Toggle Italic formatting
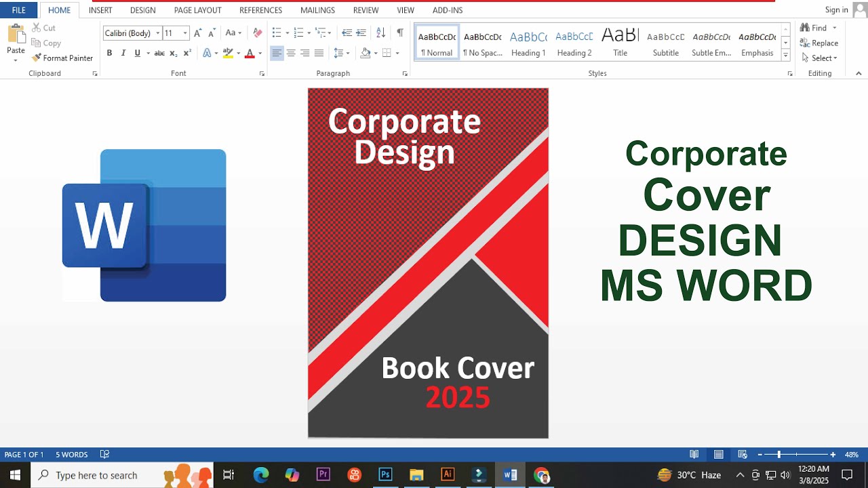Screen dimensions: 868x488 point(123,53)
